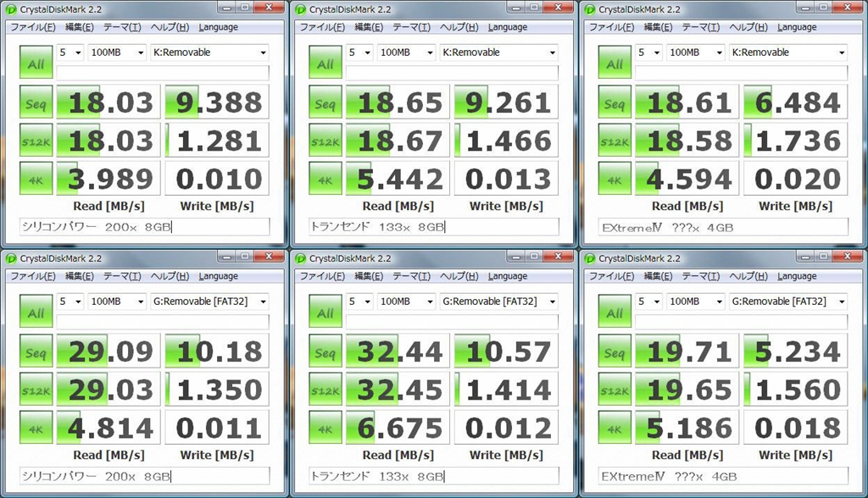Image resolution: width=868 pixels, height=498 pixels.
Task: Run the 512K test showing 1.281 write
Action: (x=36, y=140)
